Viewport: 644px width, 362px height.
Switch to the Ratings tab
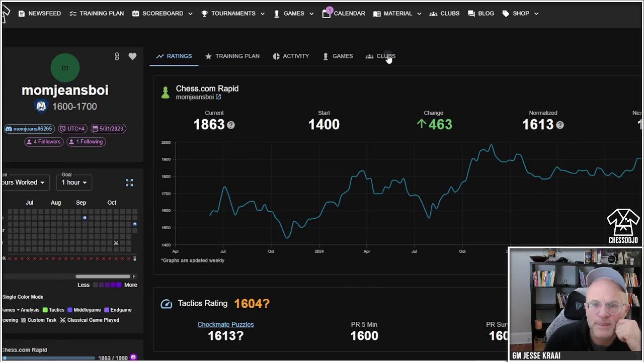[x=174, y=56]
